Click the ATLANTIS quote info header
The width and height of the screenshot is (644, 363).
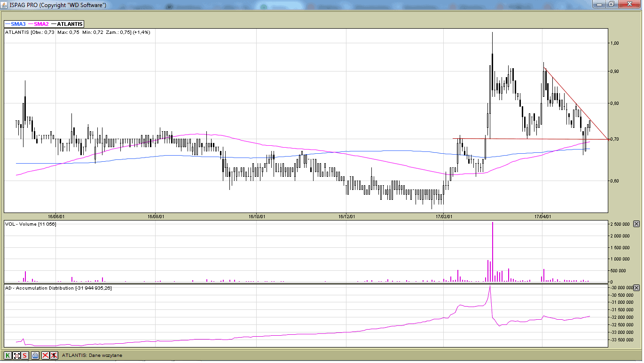[78, 32]
